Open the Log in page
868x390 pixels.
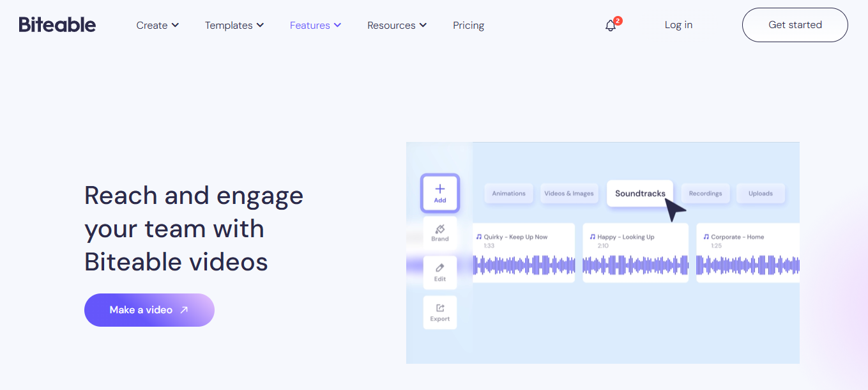click(678, 25)
